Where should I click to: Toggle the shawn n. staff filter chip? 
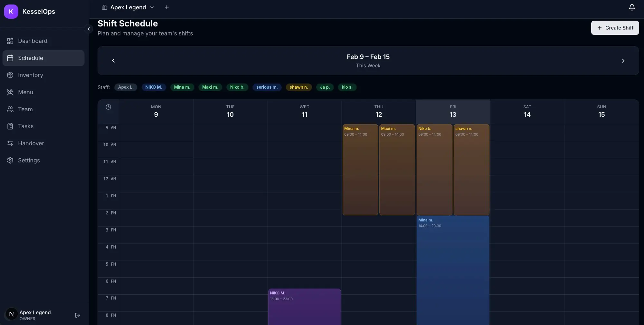298,87
